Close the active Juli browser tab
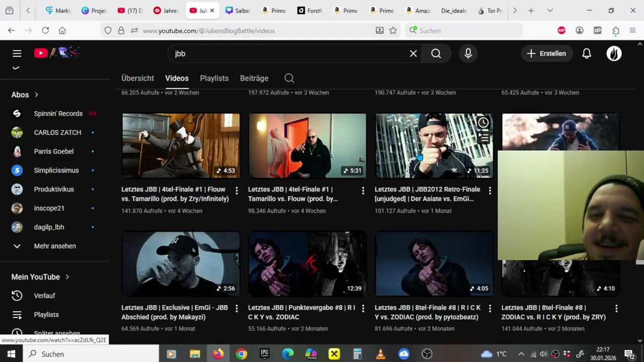 point(212,11)
